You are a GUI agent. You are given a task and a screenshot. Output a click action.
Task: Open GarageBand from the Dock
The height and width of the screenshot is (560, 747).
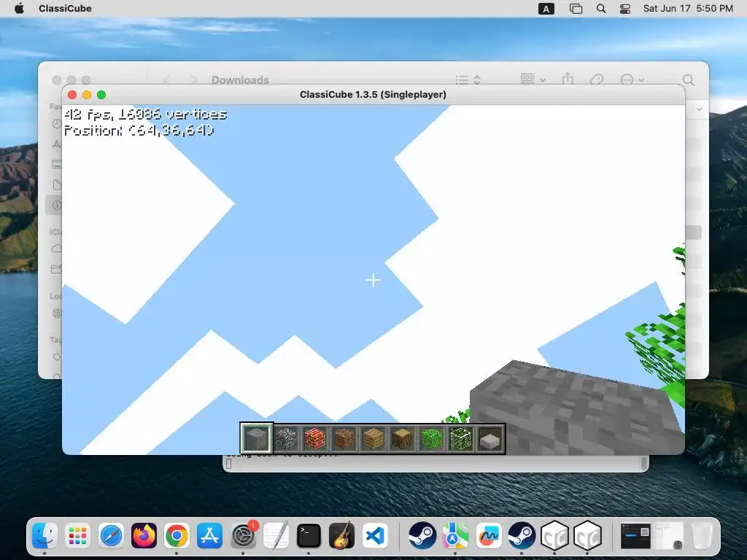coord(341,536)
